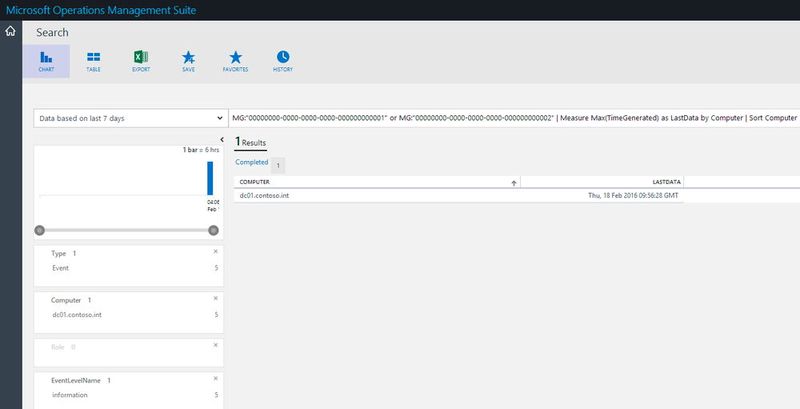Open search History
The height and width of the screenshot is (409, 800).
283,61
